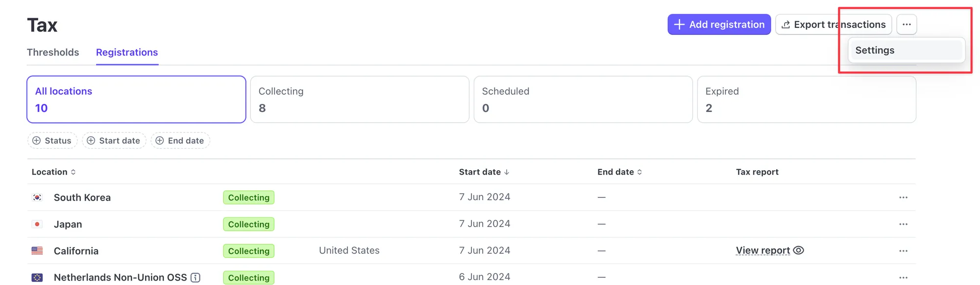980x285 pixels.
Task: Open the Netherlands Non-Union OSS row actions menu
Action: pyautogui.click(x=904, y=277)
